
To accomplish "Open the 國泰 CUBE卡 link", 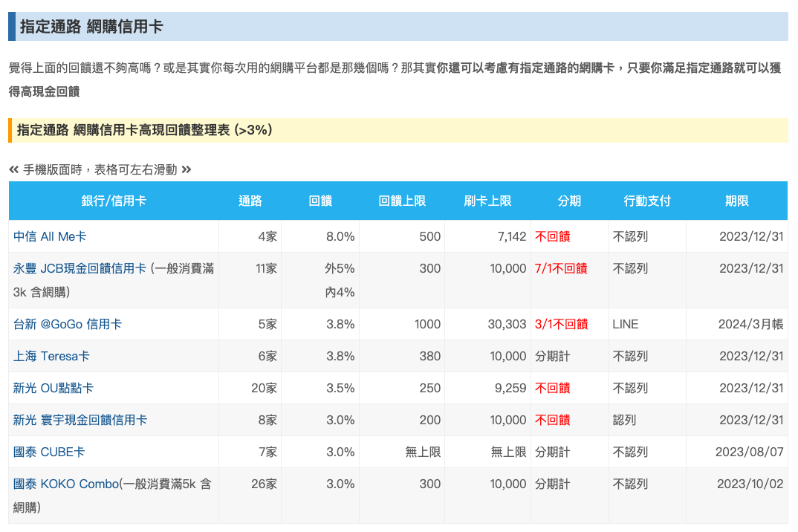I will click(x=49, y=452).
